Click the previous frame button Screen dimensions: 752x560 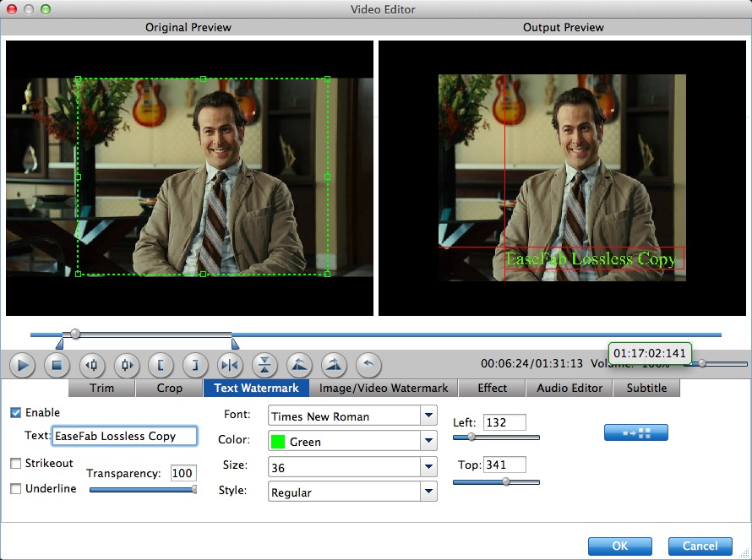tap(92, 366)
